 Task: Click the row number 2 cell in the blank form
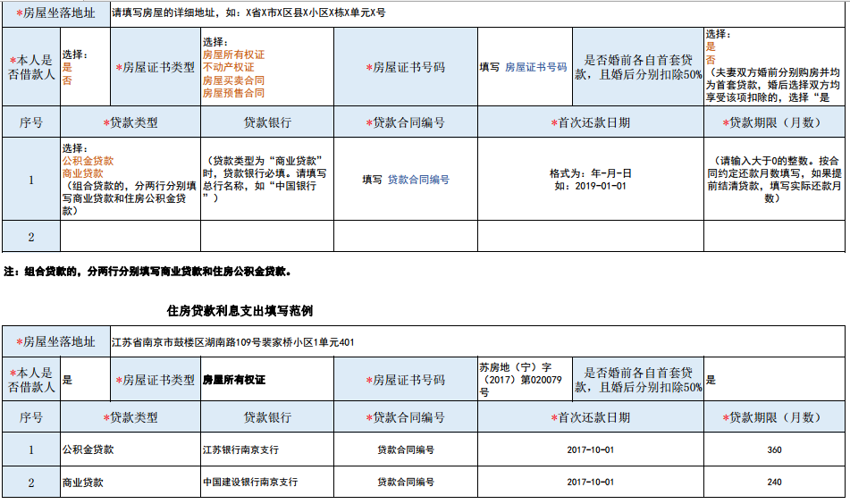tap(31, 237)
